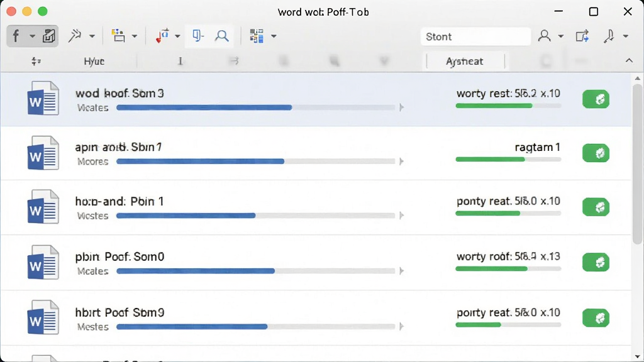644x362 pixels.
Task: Click the share export icon
Action: [582, 36]
